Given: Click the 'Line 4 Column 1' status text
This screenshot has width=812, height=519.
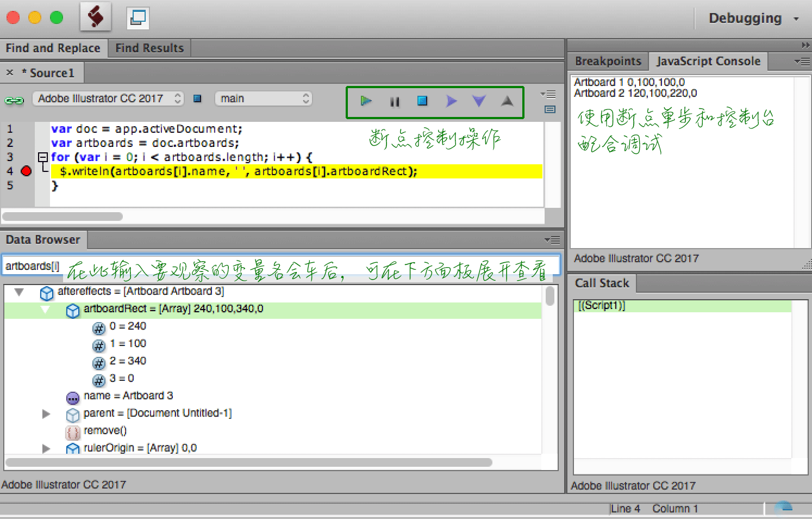Looking at the screenshot, I should point(654,509).
